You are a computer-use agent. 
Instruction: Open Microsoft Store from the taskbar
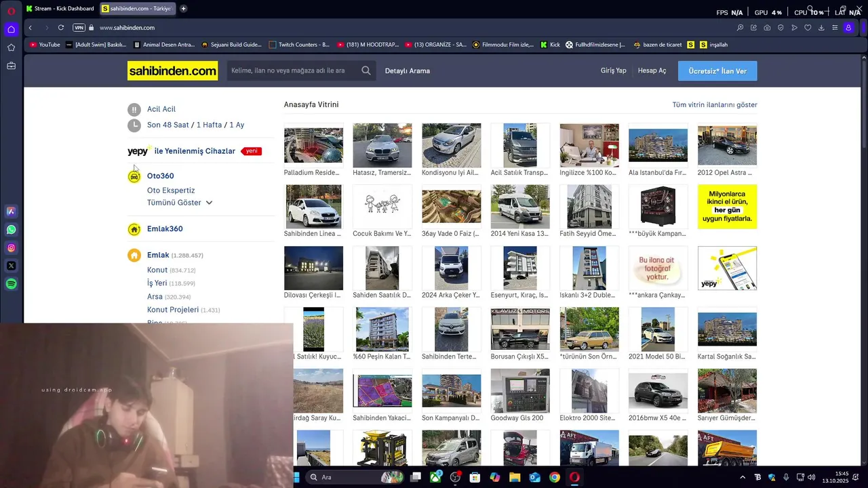coord(475,477)
